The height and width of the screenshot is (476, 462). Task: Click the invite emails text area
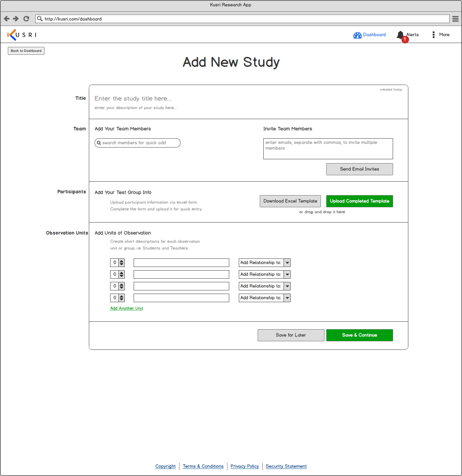[x=328, y=149]
